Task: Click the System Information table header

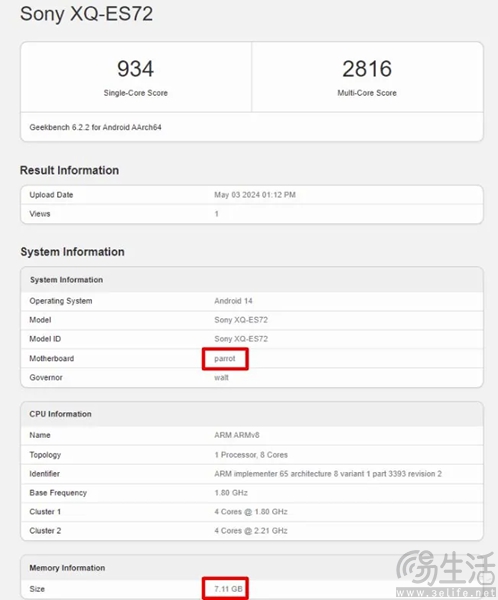Action: click(66, 280)
